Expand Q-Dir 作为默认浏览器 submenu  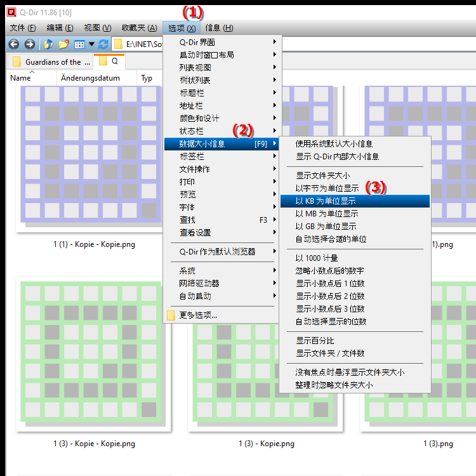click(221, 252)
